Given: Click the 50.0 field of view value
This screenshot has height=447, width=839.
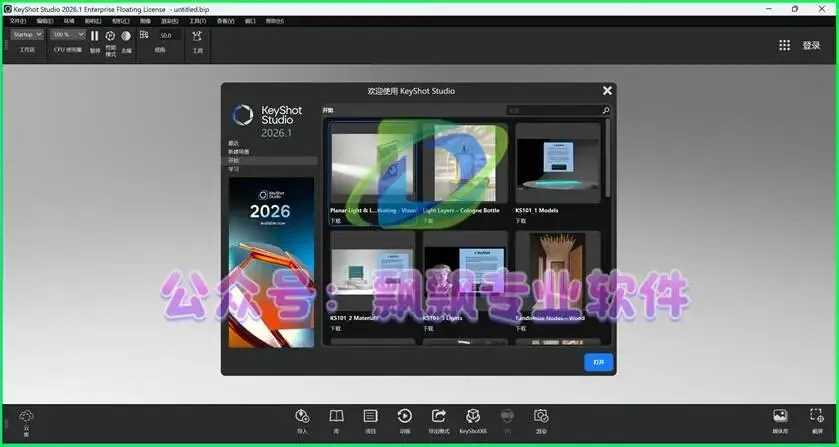Looking at the screenshot, I should coord(166,36).
